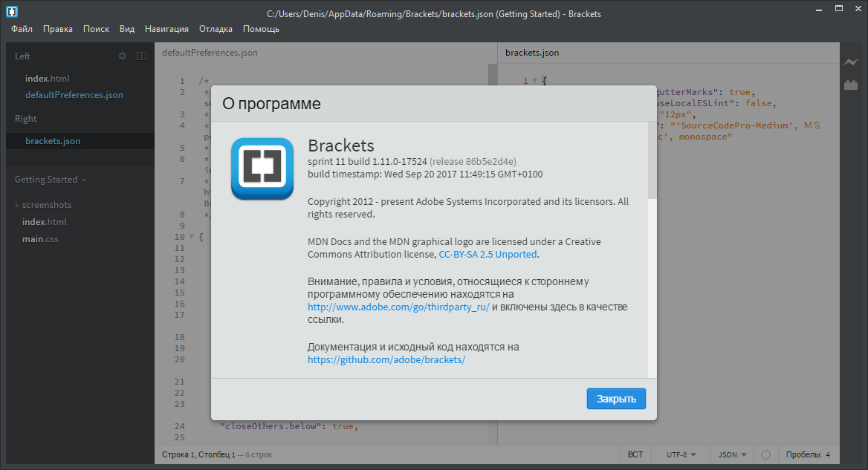Image resolution: width=868 pixels, height=470 pixels.
Task: Click the build timestamp text line
Action: click(425, 174)
